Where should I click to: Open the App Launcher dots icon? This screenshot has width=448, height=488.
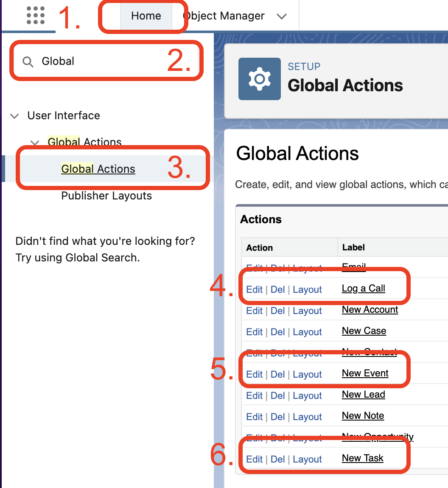(36, 15)
